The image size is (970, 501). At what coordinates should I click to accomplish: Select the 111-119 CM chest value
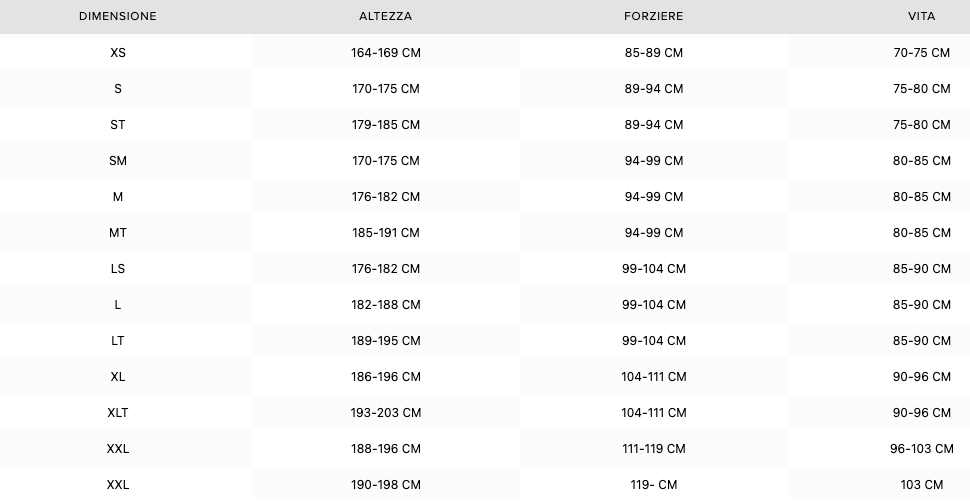coord(653,449)
